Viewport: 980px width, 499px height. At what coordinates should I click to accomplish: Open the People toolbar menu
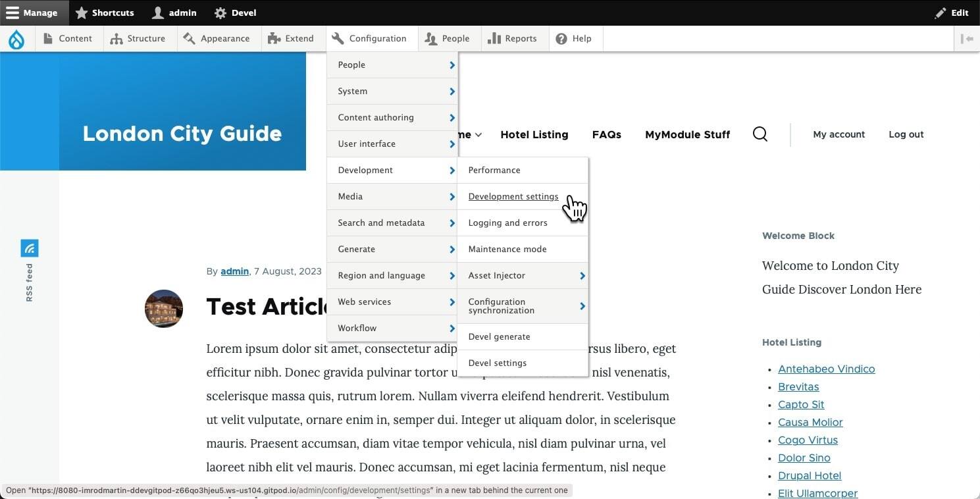[x=448, y=39]
